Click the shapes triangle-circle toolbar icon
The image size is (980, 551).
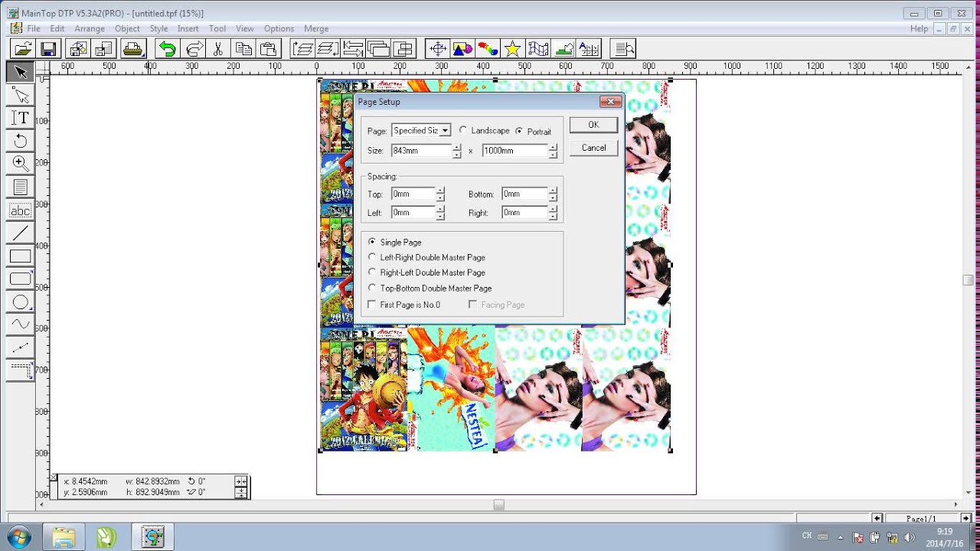coord(462,49)
